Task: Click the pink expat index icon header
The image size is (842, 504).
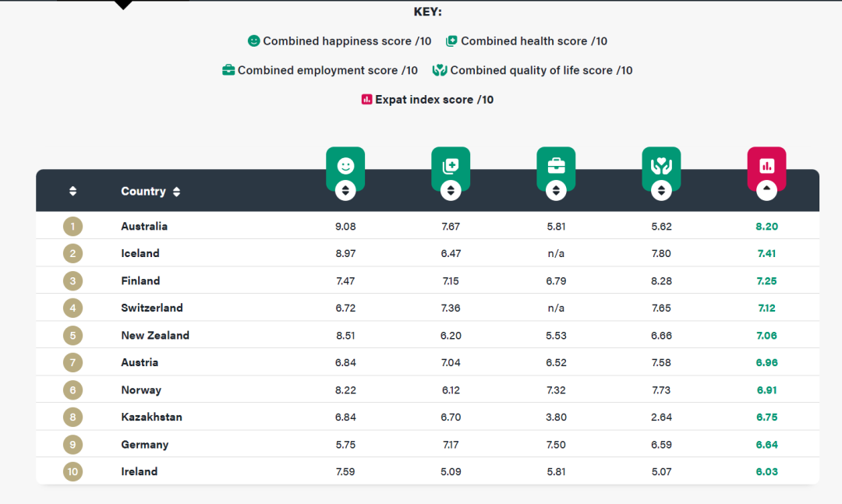Action: tap(766, 165)
